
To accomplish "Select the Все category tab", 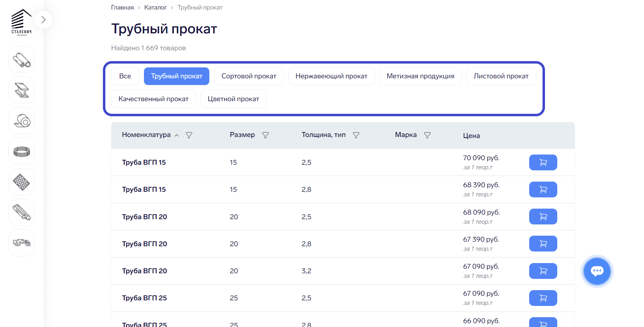I will point(125,76).
